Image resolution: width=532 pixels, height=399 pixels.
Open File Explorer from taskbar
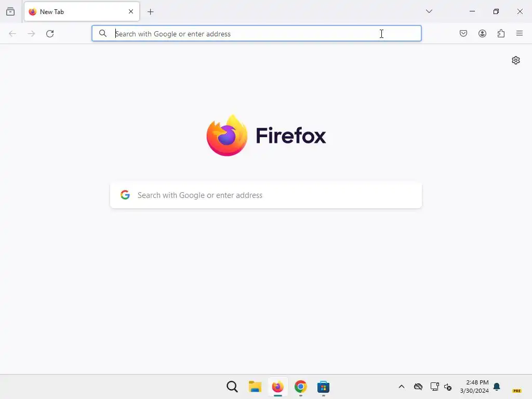click(255, 387)
